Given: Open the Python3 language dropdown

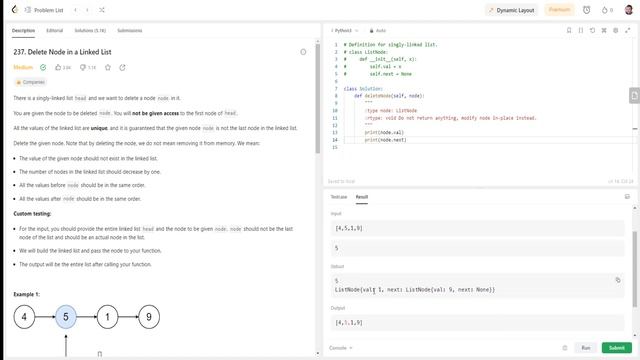Looking at the screenshot, I should [x=344, y=31].
